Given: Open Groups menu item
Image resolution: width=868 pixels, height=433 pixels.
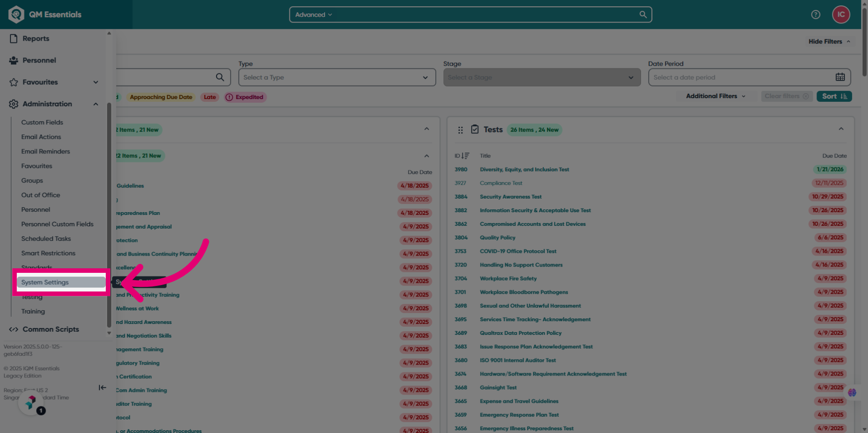Looking at the screenshot, I should pos(32,181).
